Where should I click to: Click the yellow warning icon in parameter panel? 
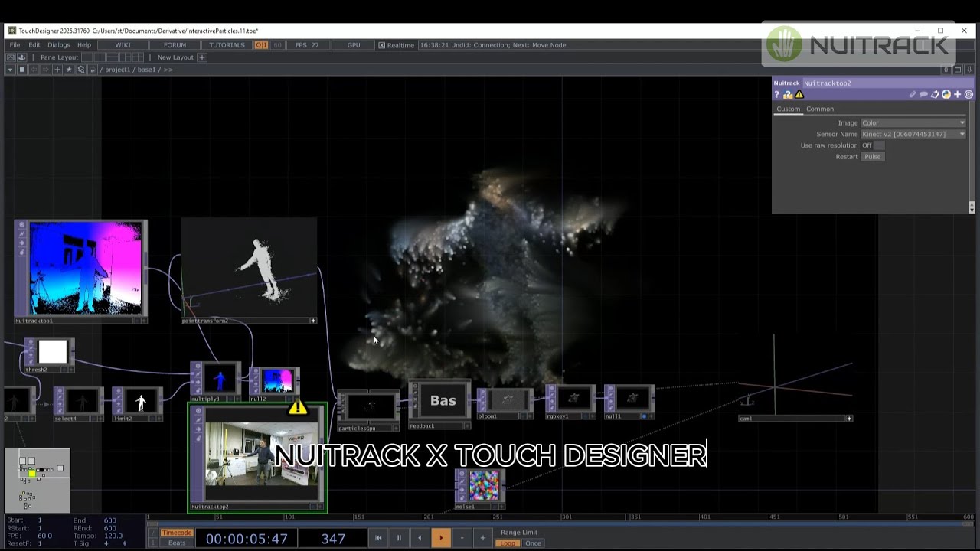pyautogui.click(x=799, y=95)
